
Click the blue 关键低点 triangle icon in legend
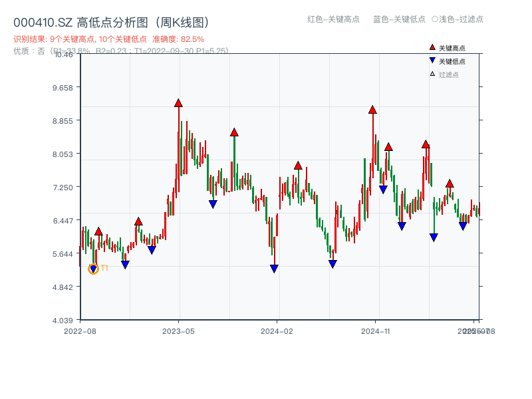point(432,60)
